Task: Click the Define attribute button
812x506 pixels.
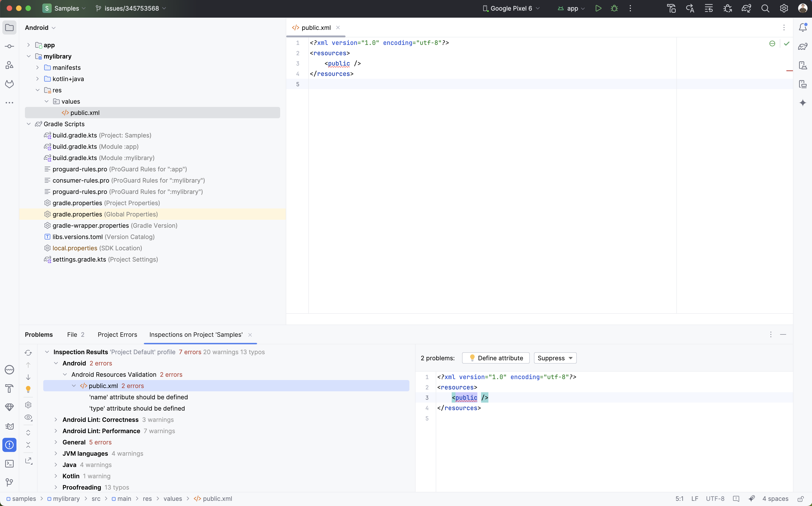Action: [x=495, y=358]
